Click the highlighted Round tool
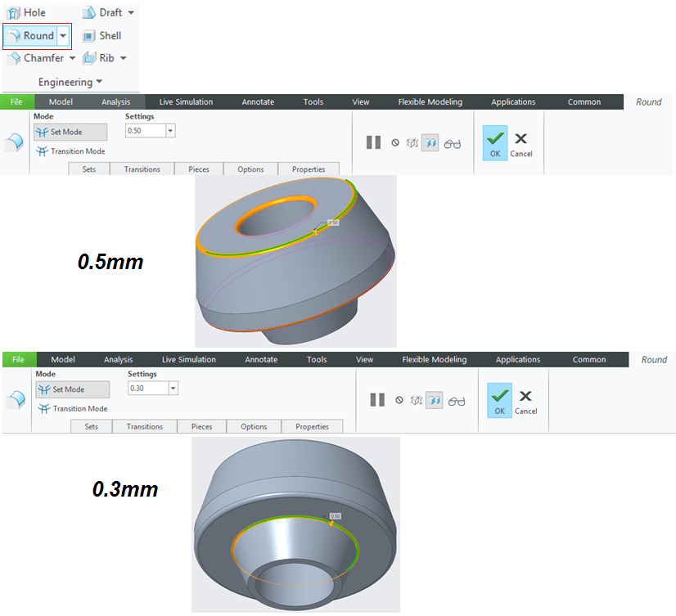 30,36
